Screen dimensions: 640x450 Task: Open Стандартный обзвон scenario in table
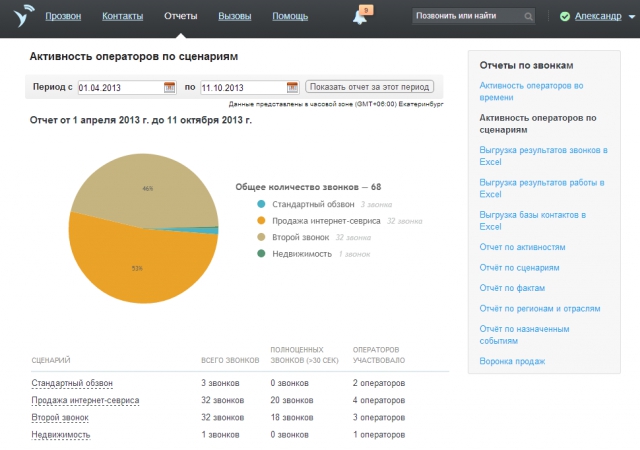point(72,383)
